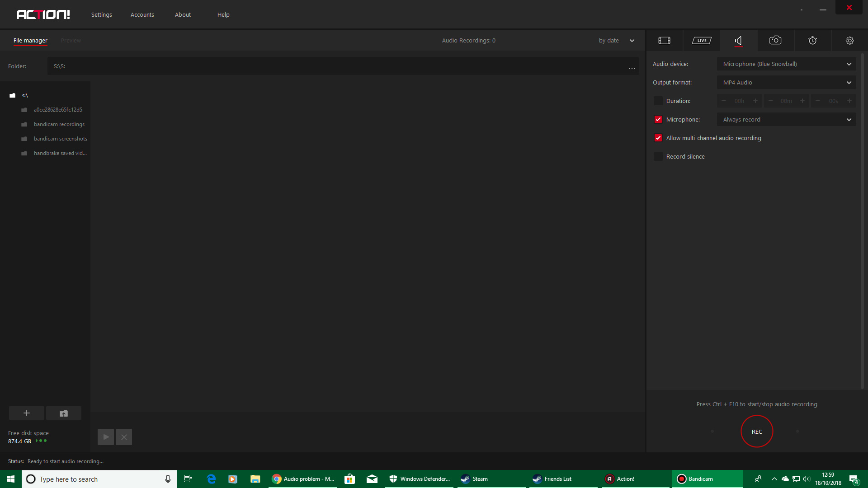
Task: Select the video capture mode icon
Action: click(x=664, y=40)
